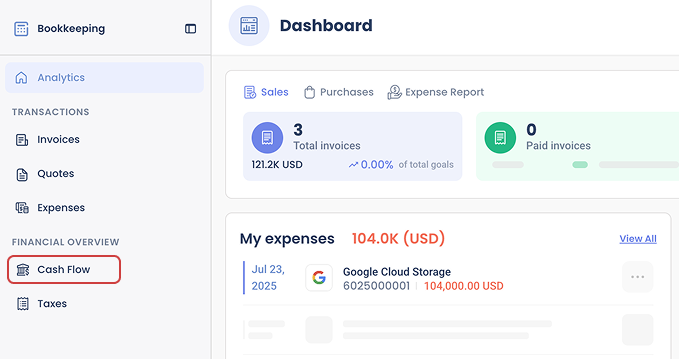Click the 104.0K (USD) expenses total
This screenshot has width=679, height=360.
[398, 239]
